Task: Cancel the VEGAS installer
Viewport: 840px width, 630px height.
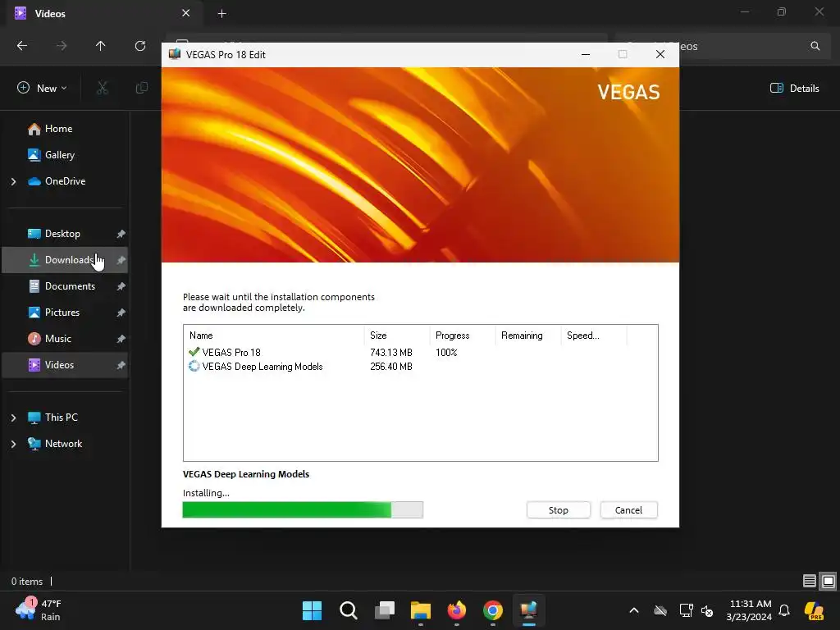Action: [628, 510]
